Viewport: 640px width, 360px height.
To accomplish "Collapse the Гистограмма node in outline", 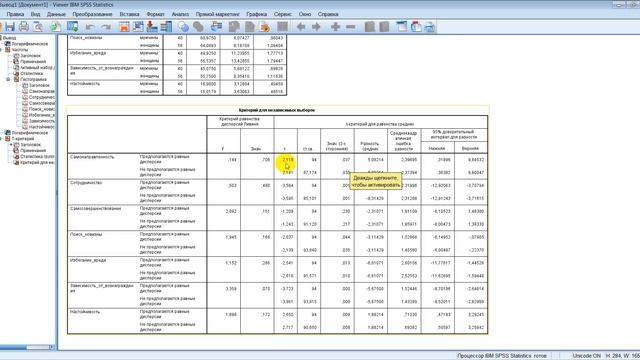I will (x=8, y=79).
